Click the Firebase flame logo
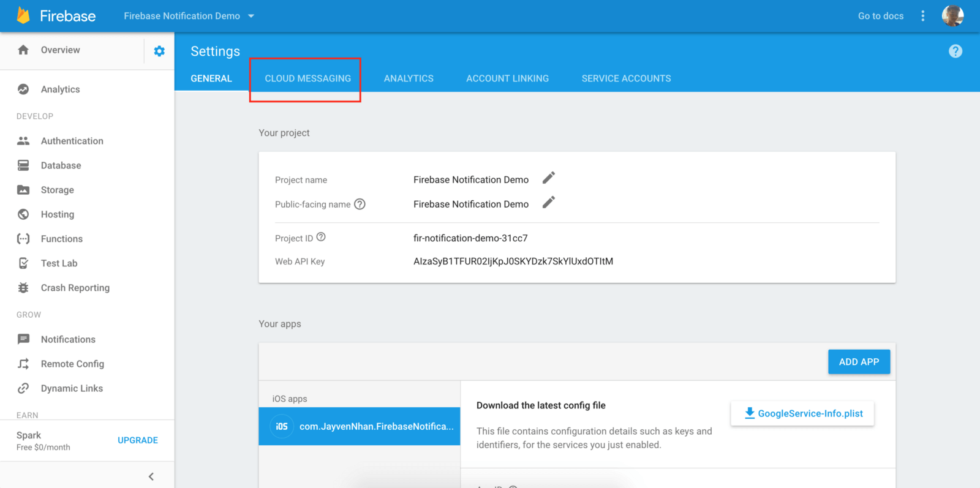980x488 pixels. tap(23, 15)
